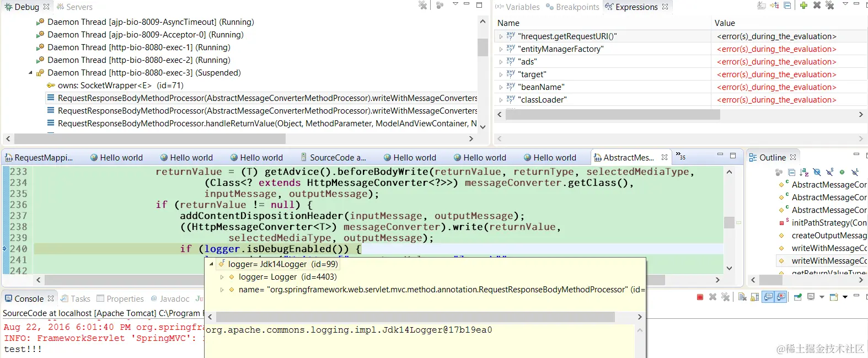Click Clear Console icon in console toolbar
Image resolution: width=868 pixels, height=358 pixels.
pyautogui.click(x=742, y=297)
